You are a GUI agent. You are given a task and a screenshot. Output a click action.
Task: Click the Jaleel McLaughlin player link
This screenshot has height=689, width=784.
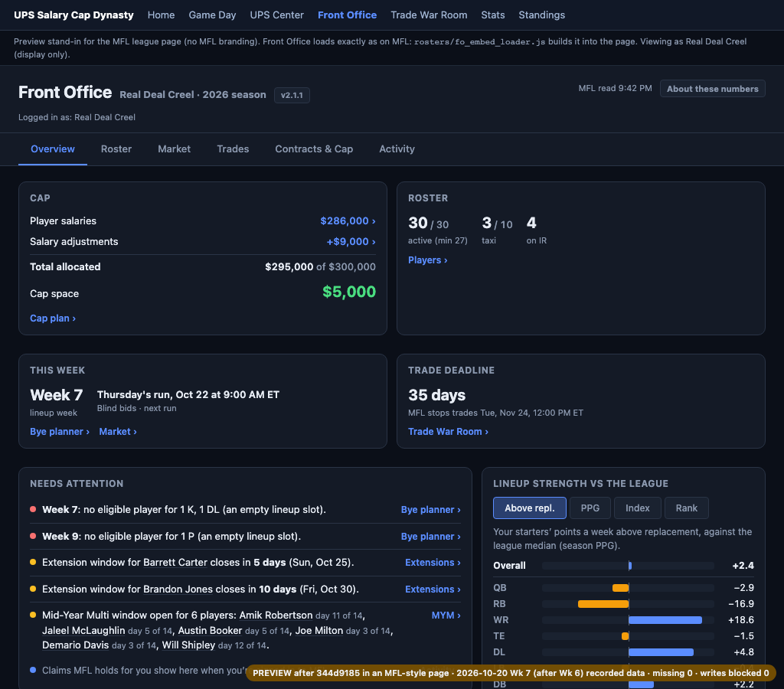pos(83,631)
